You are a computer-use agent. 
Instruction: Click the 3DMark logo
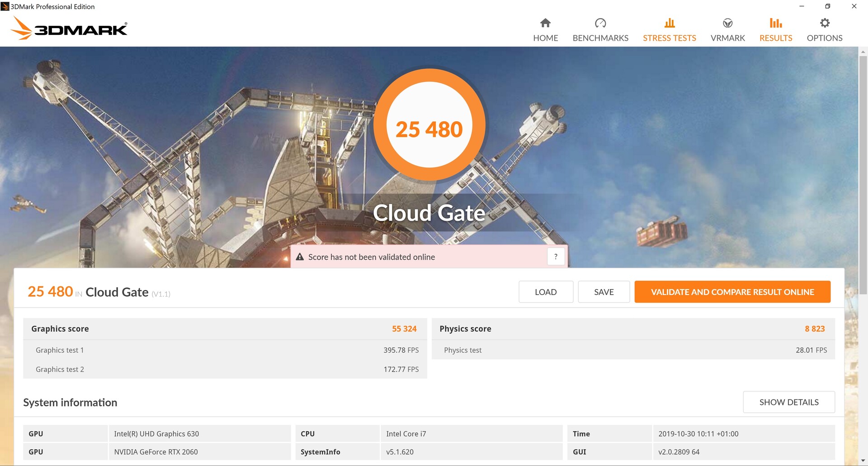click(69, 29)
